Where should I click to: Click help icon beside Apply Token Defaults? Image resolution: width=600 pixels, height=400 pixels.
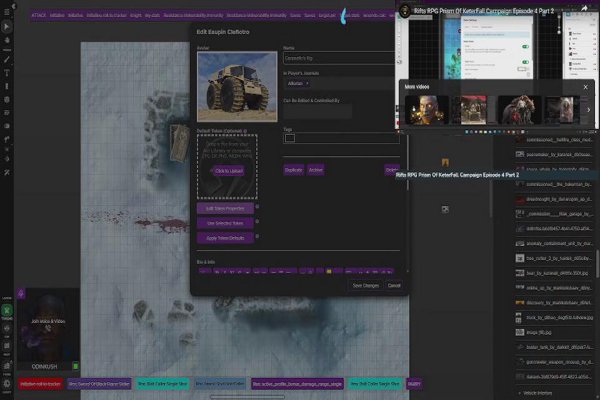pyautogui.click(x=257, y=236)
